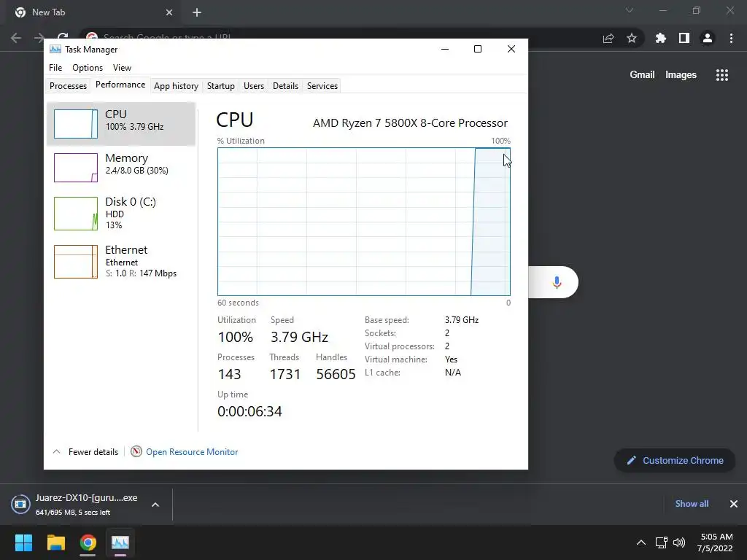Open the Options menu in Task Manager
Screen dimensions: 747x560
coord(88,68)
